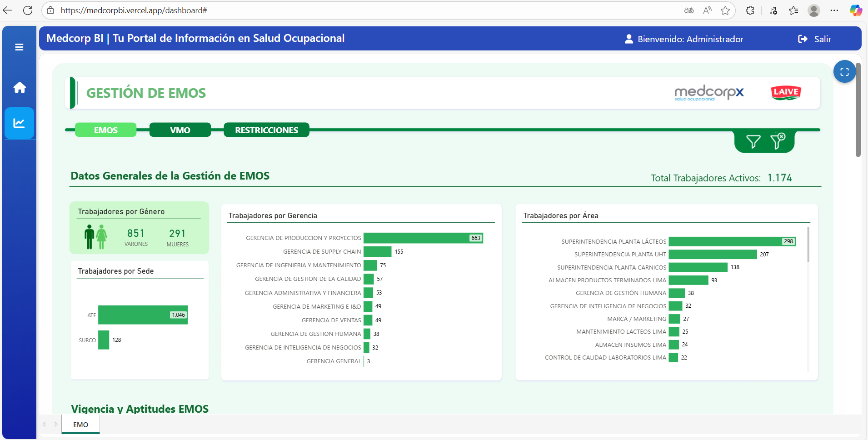The height and width of the screenshot is (440, 868).
Task: Select the EMO sheet tab at bottom
Action: coord(80,424)
